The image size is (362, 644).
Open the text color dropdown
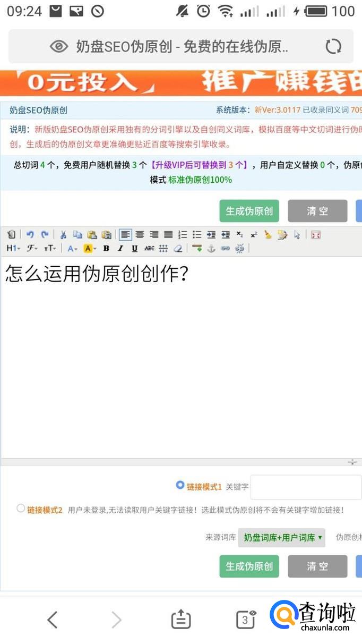[73, 248]
